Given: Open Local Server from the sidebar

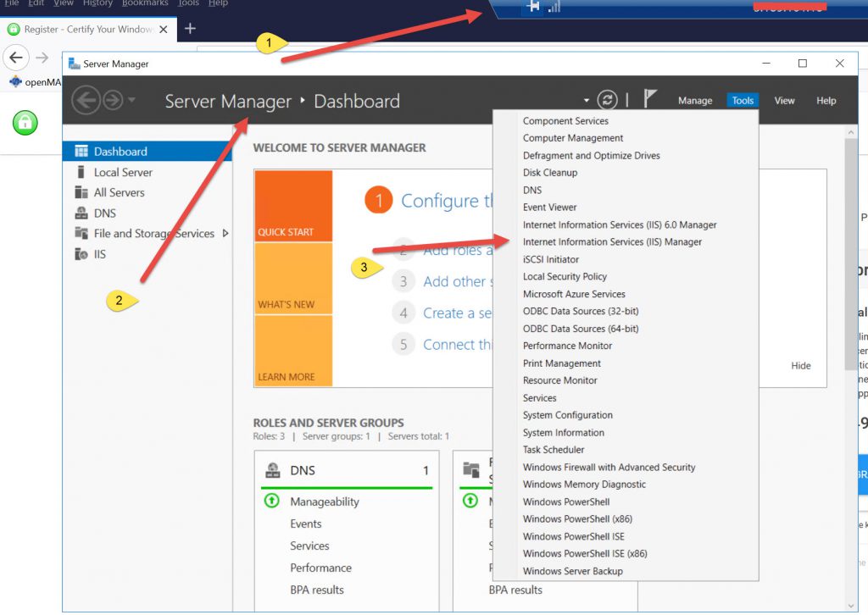Looking at the screenshot, I should click(123, 172).
